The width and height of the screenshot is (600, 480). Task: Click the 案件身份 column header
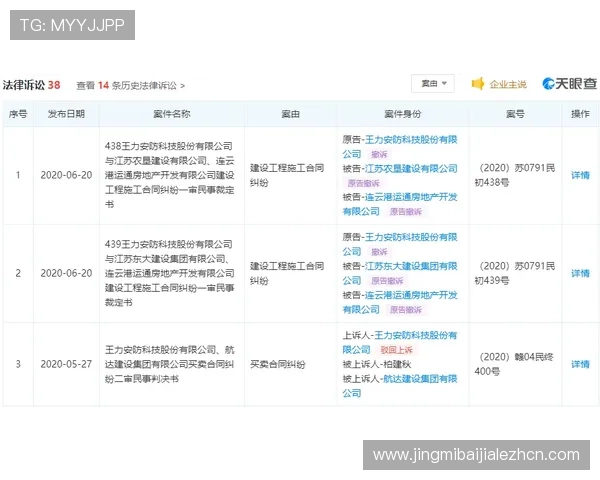tap(403, 114)
